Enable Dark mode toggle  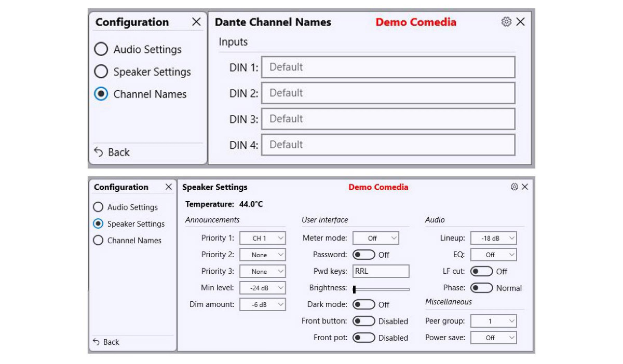tap(363, 304)
